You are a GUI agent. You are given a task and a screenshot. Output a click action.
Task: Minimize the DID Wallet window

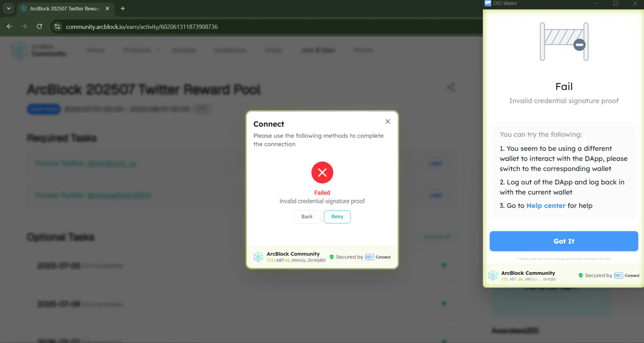597,3
